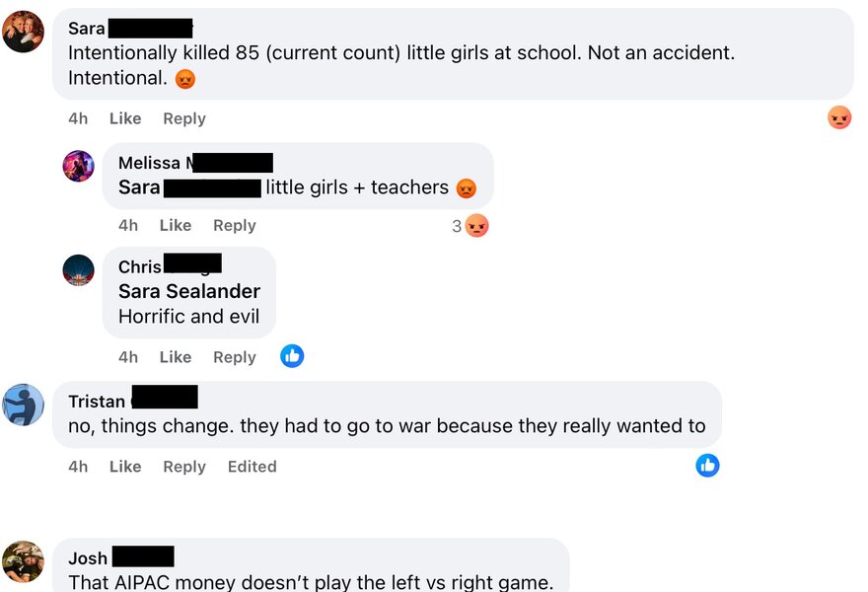Reply to Tristan's comment
The width and height of the screenshot is (868, 592).
(x=184, y=467)
